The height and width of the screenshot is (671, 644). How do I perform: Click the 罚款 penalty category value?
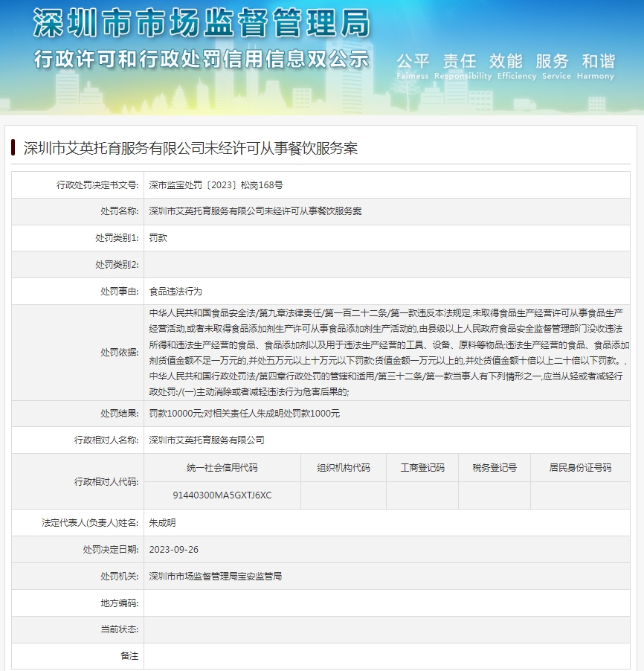[x=158, y=238]
